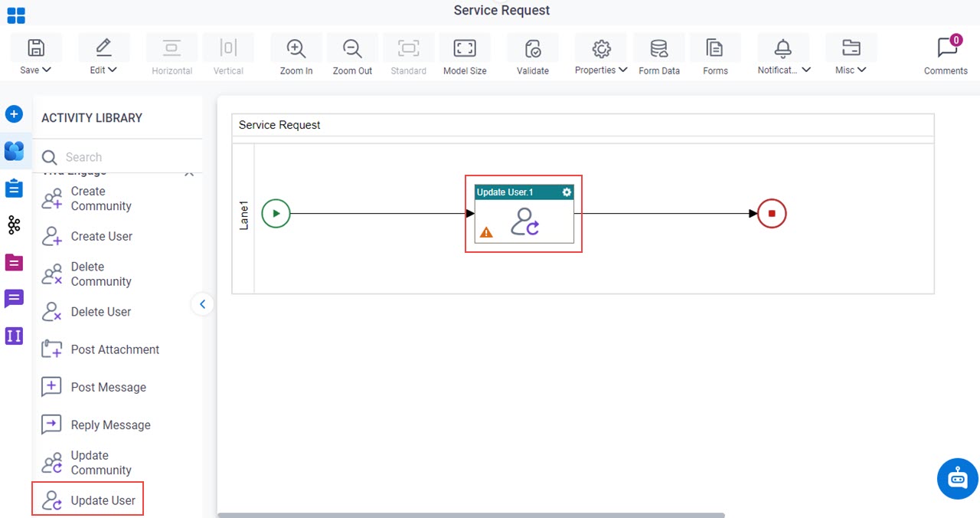Expand the Edit dropdown arrow

pyautogui.click(x=113, y=70)
